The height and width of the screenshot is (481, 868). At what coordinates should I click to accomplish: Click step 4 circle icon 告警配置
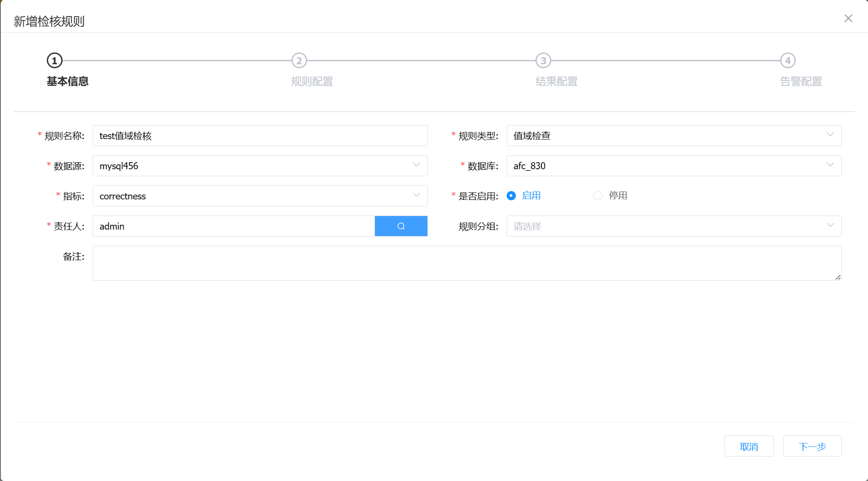[x=787, y=61]
